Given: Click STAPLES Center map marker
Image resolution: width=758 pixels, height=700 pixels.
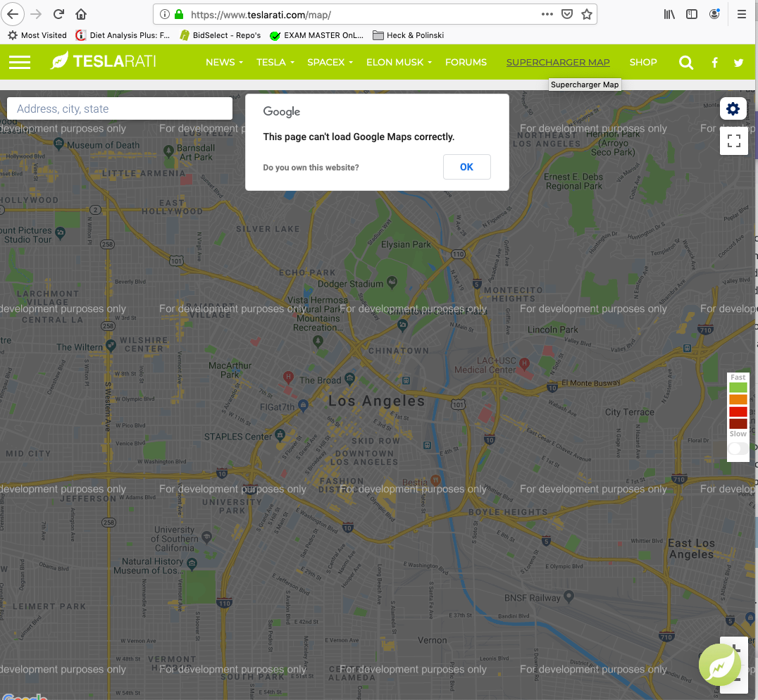Looking at the screenshot, I should [280, 435].
